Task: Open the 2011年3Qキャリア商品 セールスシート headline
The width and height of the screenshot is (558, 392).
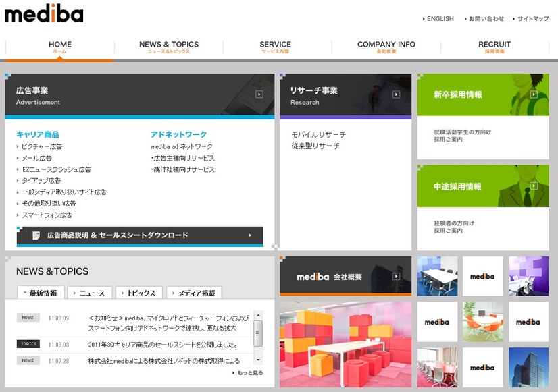Action: pos(163,345)
